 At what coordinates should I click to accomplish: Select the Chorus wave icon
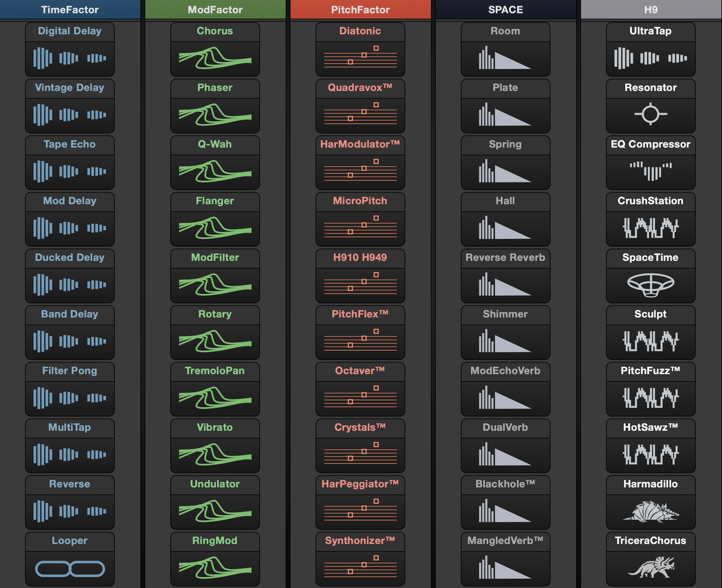pyautogui.click(x=215, y=58)
